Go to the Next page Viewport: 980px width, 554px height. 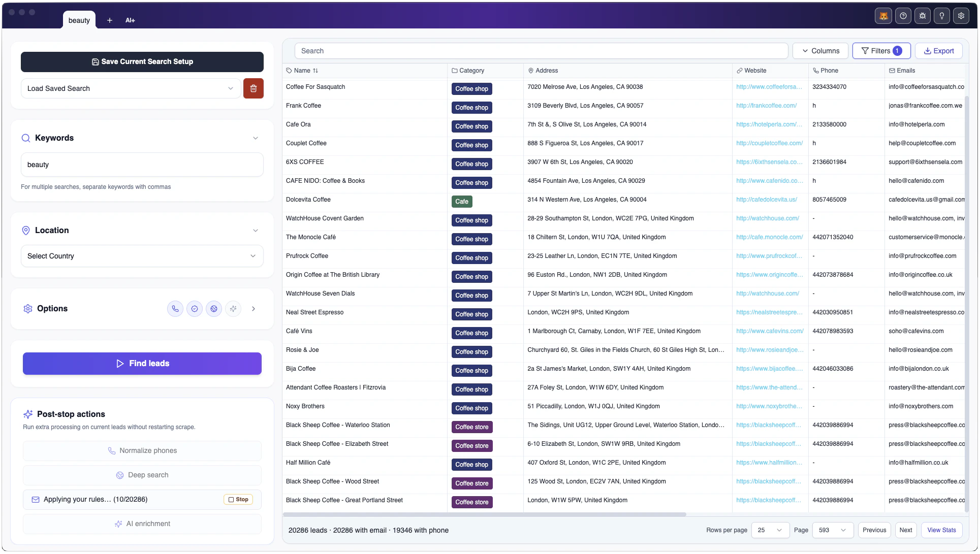point(905,530)
